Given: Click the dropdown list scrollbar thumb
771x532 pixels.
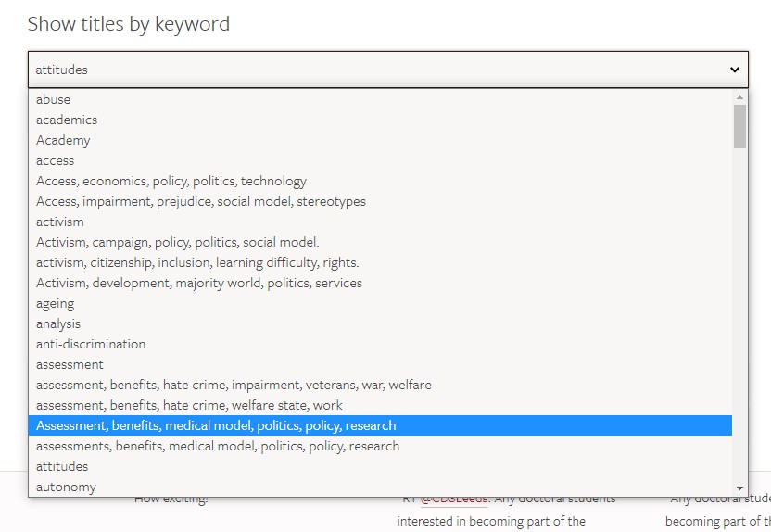Looking at the screenshot, I should point(739,126).
